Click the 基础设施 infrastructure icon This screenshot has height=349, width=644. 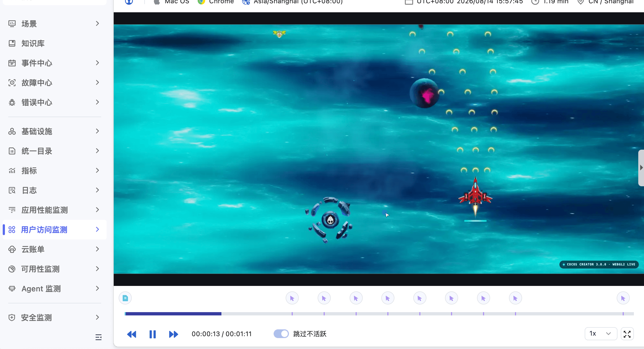(12, 131)
